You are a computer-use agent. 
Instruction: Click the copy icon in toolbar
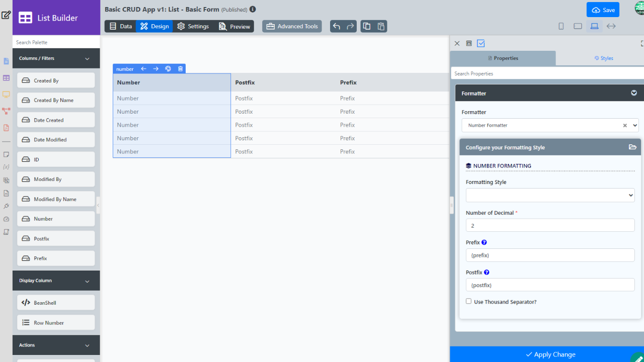coord(367,26)
